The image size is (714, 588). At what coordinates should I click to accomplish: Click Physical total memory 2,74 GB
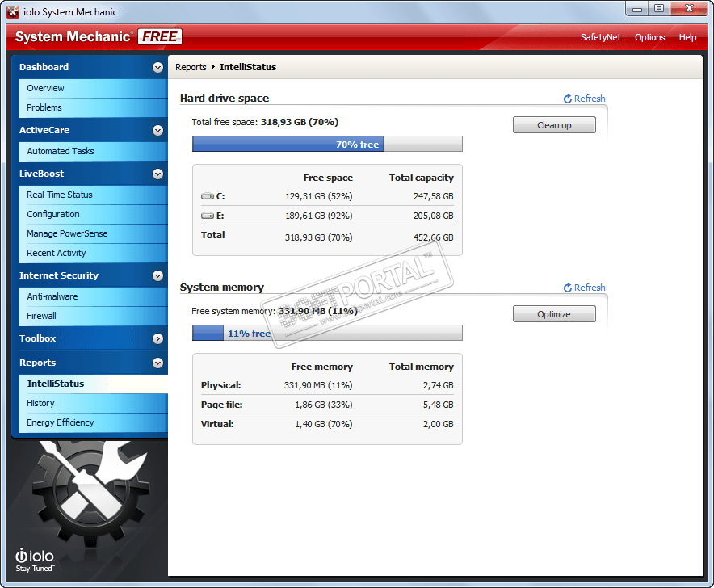[x=438, y=385]
